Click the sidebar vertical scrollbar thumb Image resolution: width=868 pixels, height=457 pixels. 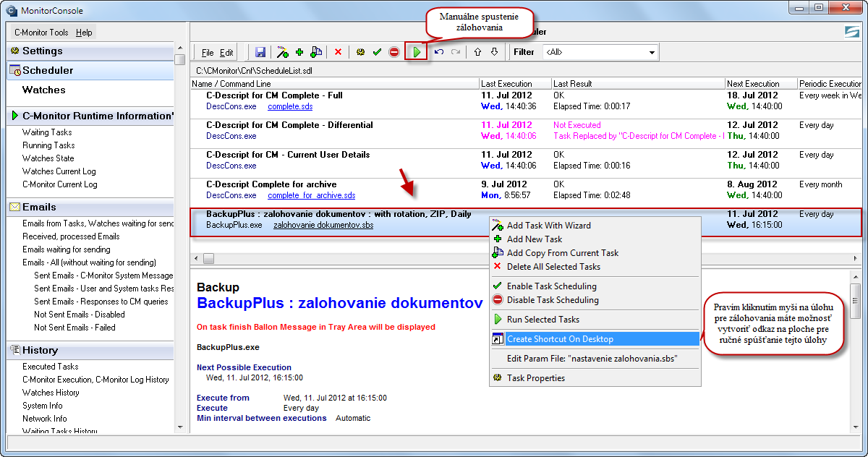(x=179, y=59)
